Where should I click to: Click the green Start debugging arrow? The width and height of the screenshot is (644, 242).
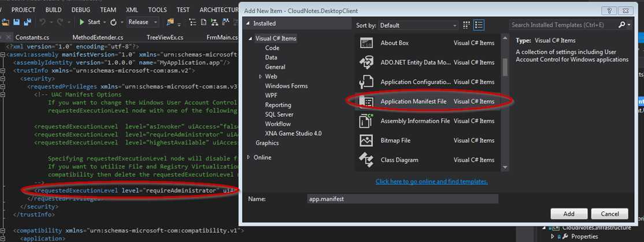(82, 22)
